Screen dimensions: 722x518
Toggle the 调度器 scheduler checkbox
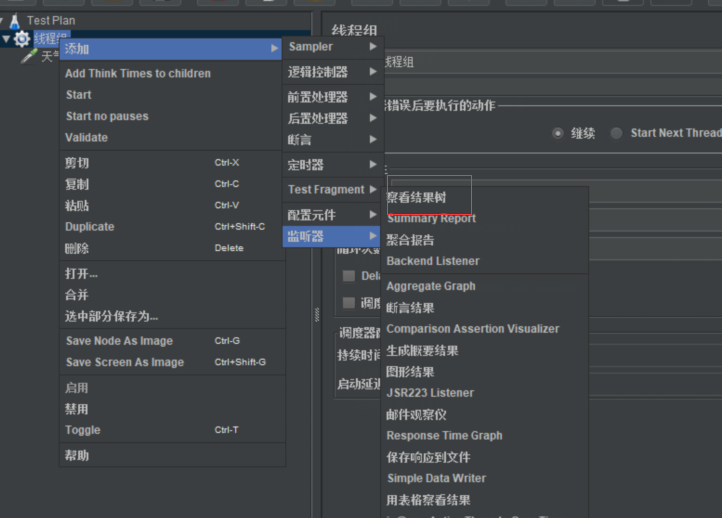[x=349, y=303]
